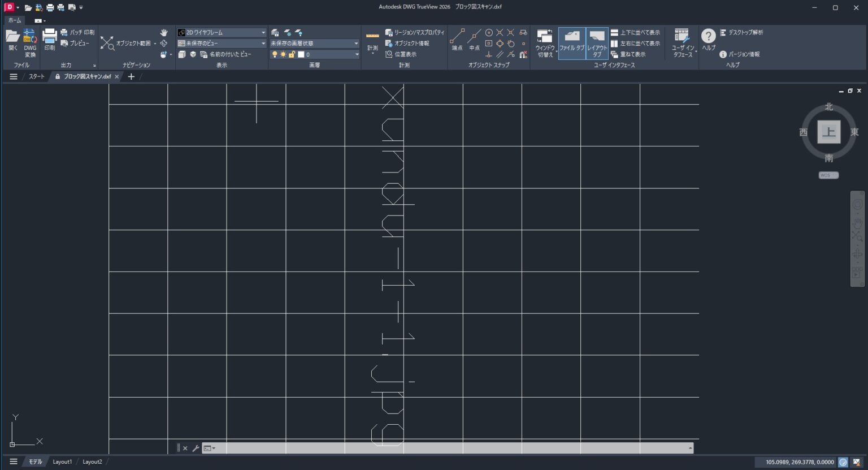868x470 pixels.
Task: Click the バージョン情報 button
Action: click(739, 54)
